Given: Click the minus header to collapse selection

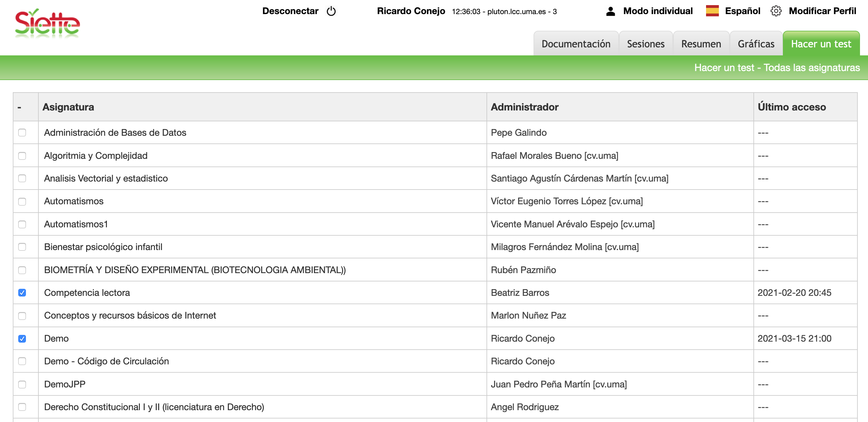Looking at the screenshot, I should [20, 107].
